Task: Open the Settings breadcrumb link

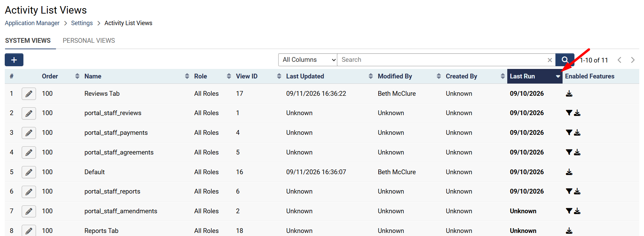Action: (82, 23)
